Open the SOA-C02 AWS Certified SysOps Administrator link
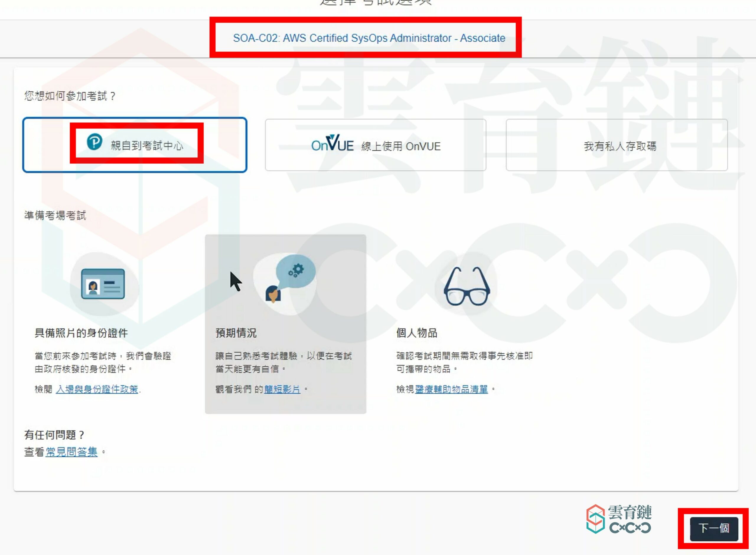 tap(369, 38)
